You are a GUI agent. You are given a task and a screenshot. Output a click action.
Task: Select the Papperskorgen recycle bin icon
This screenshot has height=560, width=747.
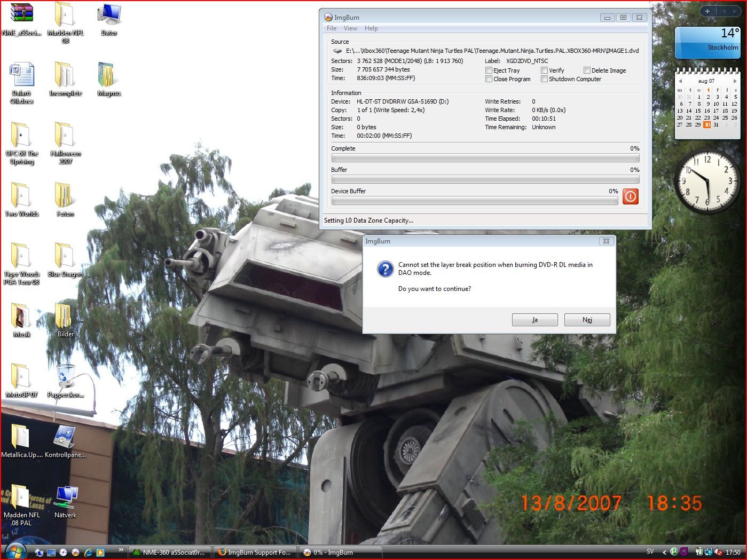[x=65, y=380]
